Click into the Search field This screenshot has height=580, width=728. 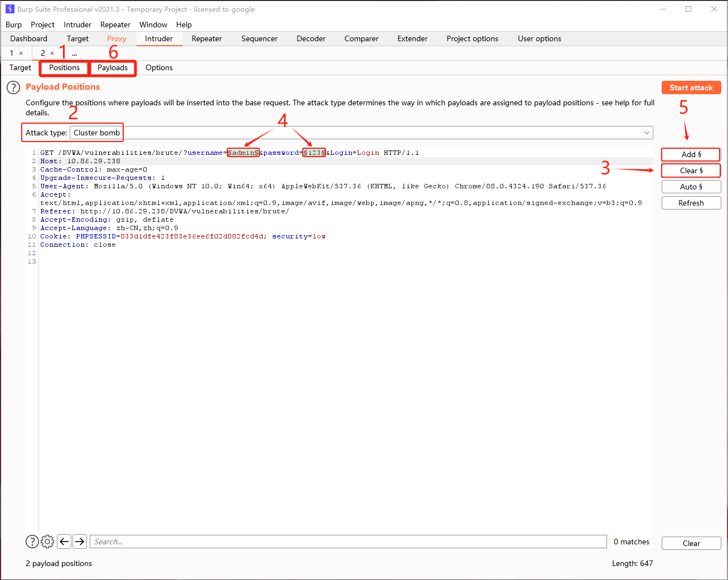[x=348, y=542]
